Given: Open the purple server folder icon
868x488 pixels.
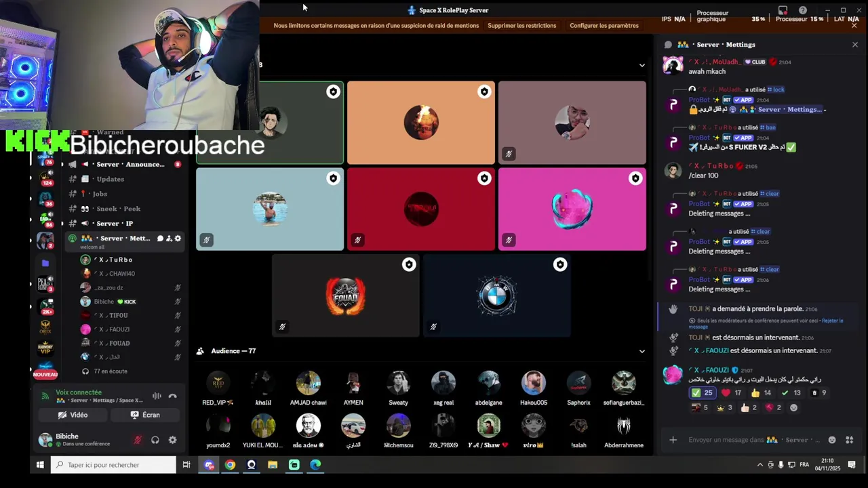Looking at the screenshot, I should (x=45, y=263).
